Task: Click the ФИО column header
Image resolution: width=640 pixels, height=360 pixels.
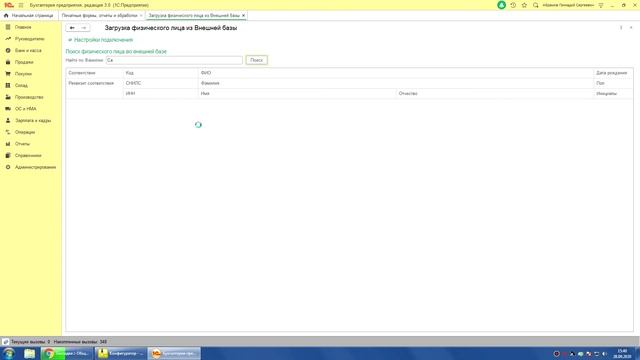Action: (396, 73)
